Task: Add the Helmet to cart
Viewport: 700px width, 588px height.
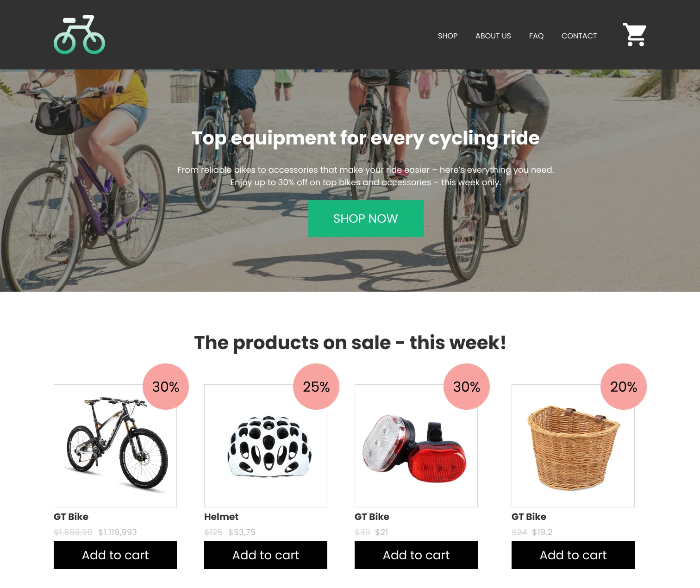Action: pyautogui.click(x=266, y=555)
